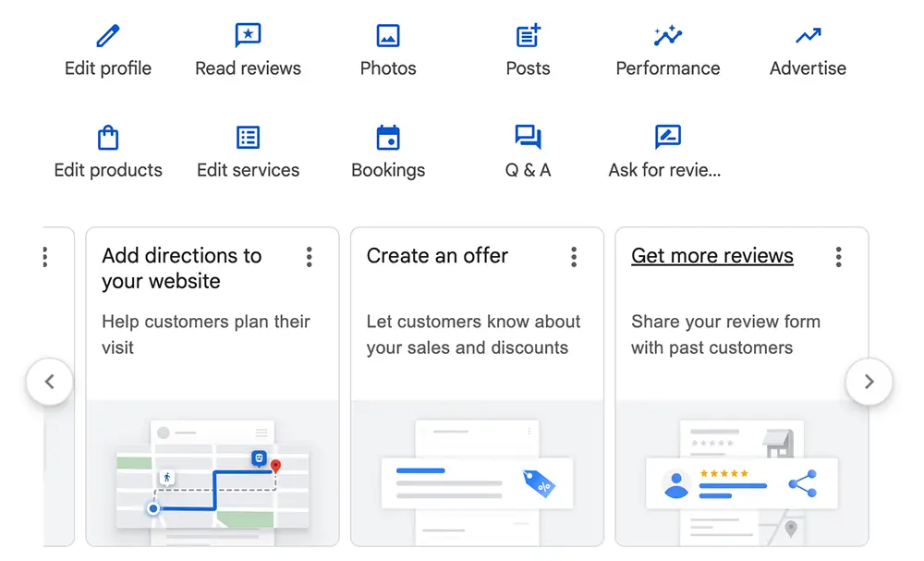Open options menu on Get more reviews card
The height and width of the screenshot is (561, 924).
[838, 257]
